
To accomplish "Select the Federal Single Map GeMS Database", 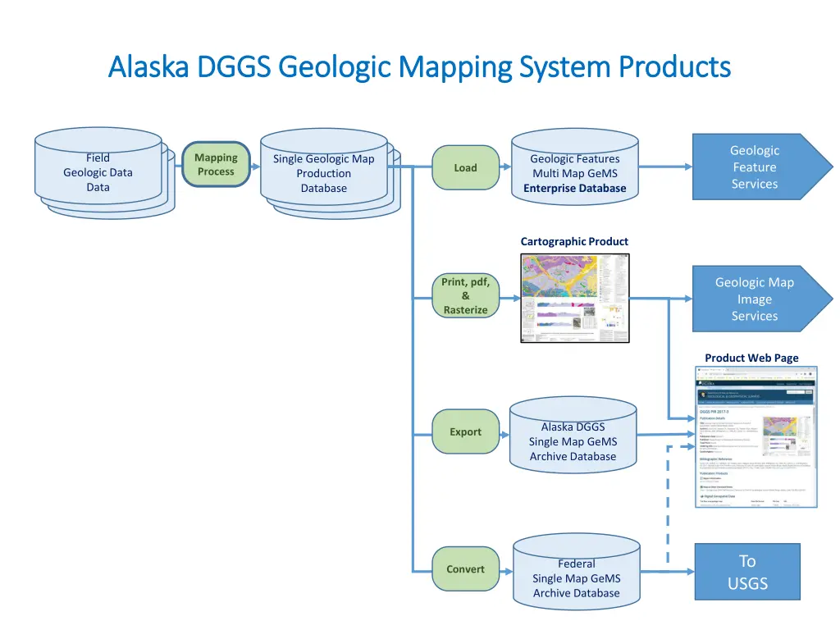I will (576, 578).
